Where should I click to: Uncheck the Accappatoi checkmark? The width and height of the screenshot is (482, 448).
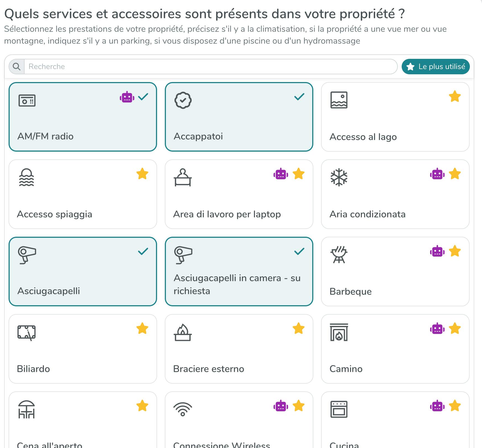click(x=299, y=97)
